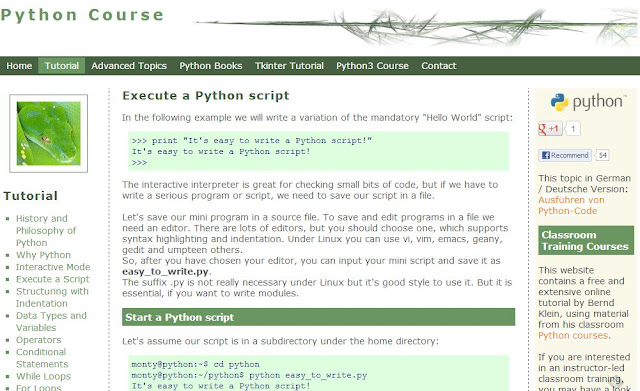The width and height of the screenshot is (640, 391).
Task: Open Data Types and Variables link
Action: (x=51, y=322)
